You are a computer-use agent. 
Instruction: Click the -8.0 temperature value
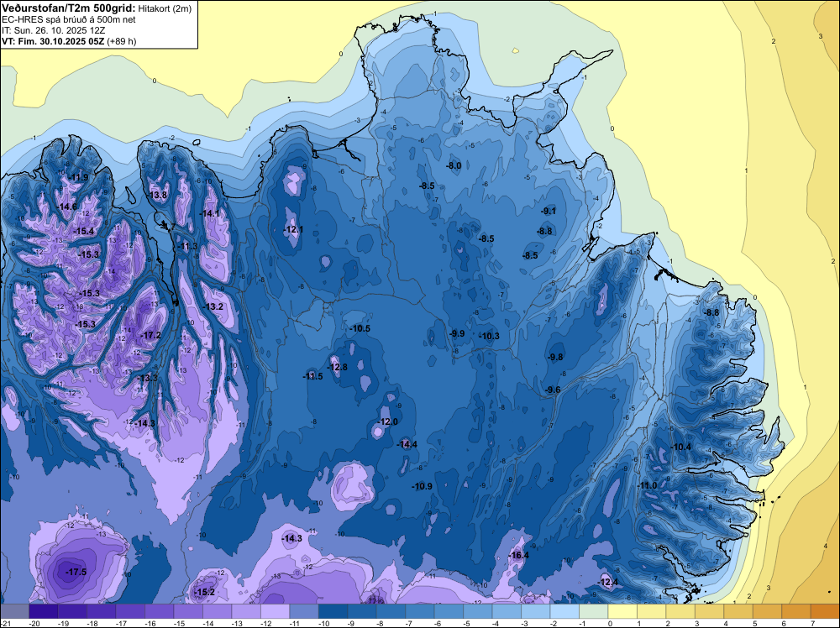coord(454,166)
